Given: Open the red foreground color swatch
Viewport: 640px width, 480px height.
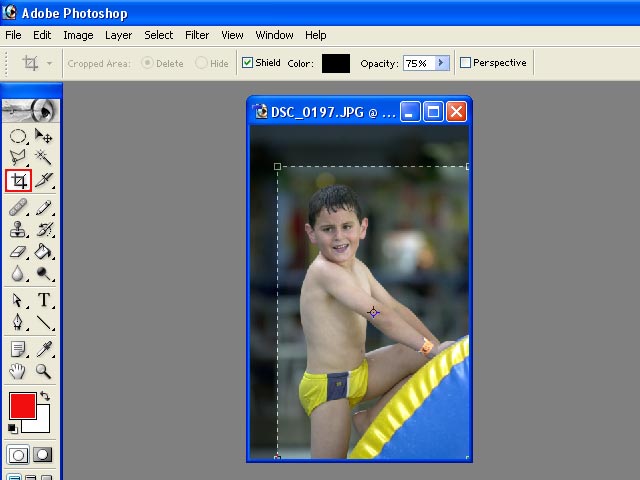Looking at the screenshot, I should tap(23, 406).
